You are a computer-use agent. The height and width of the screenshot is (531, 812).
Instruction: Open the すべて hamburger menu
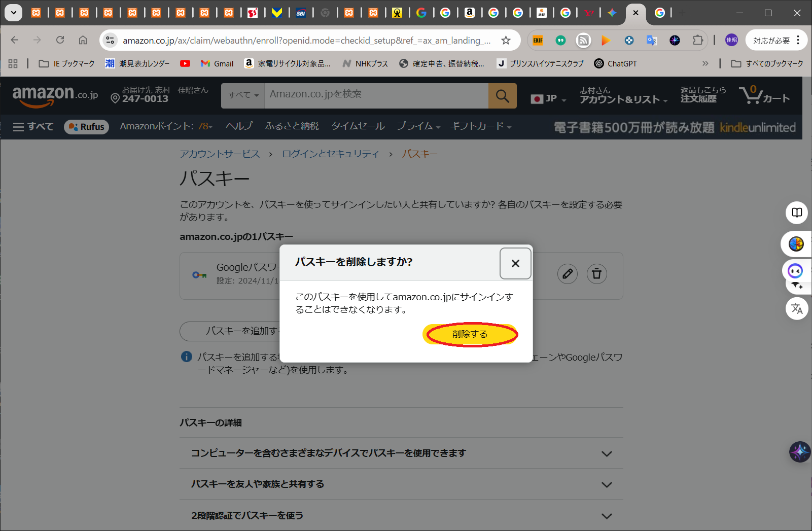[x=33, y=127]
